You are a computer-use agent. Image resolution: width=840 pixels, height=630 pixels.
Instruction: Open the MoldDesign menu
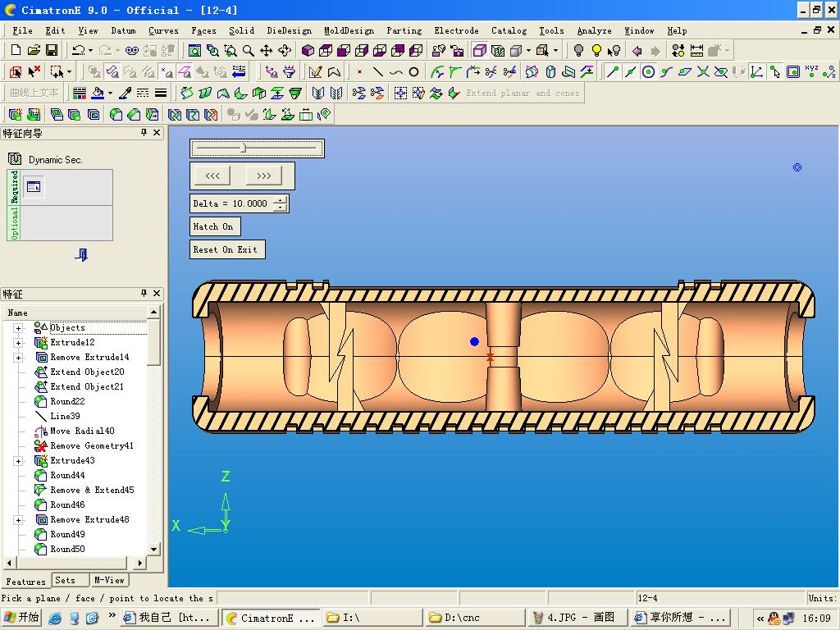(349, 30)
